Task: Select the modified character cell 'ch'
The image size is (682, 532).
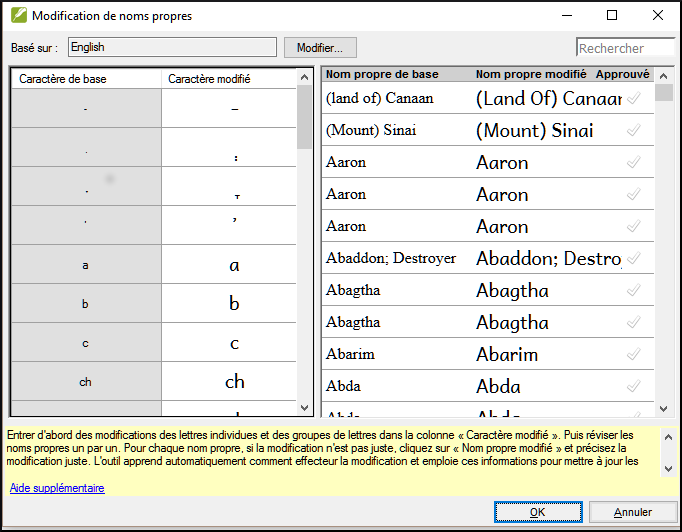Action: 229,381
